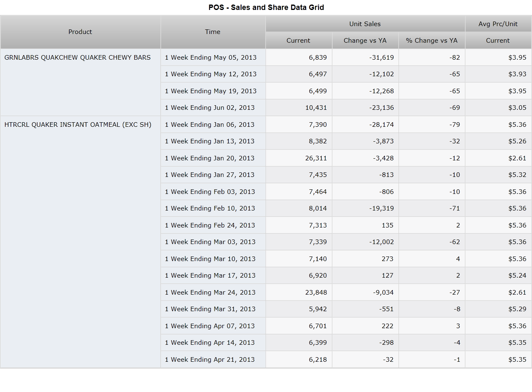Viewport: 532px width, 392px height.
Task: Click the percent change value -79
Action: (x=455, y=125)
